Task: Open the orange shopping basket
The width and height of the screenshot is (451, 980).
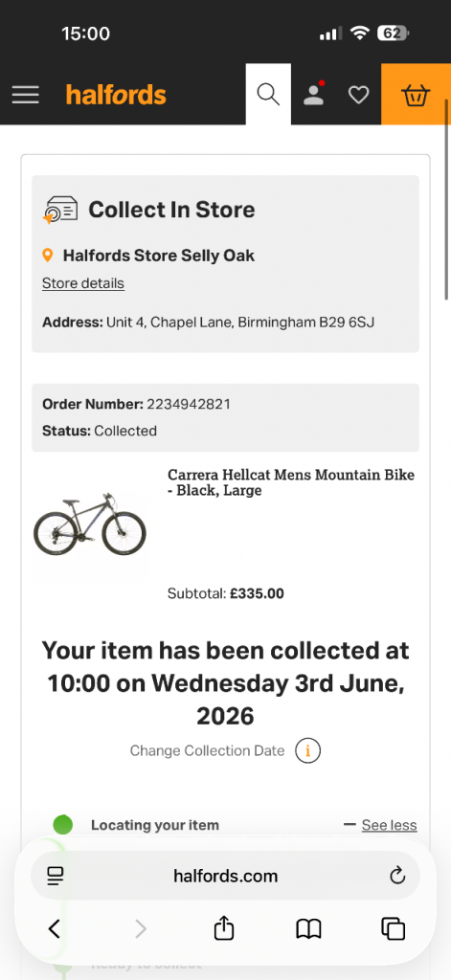Action: click(x=416, y=95)
